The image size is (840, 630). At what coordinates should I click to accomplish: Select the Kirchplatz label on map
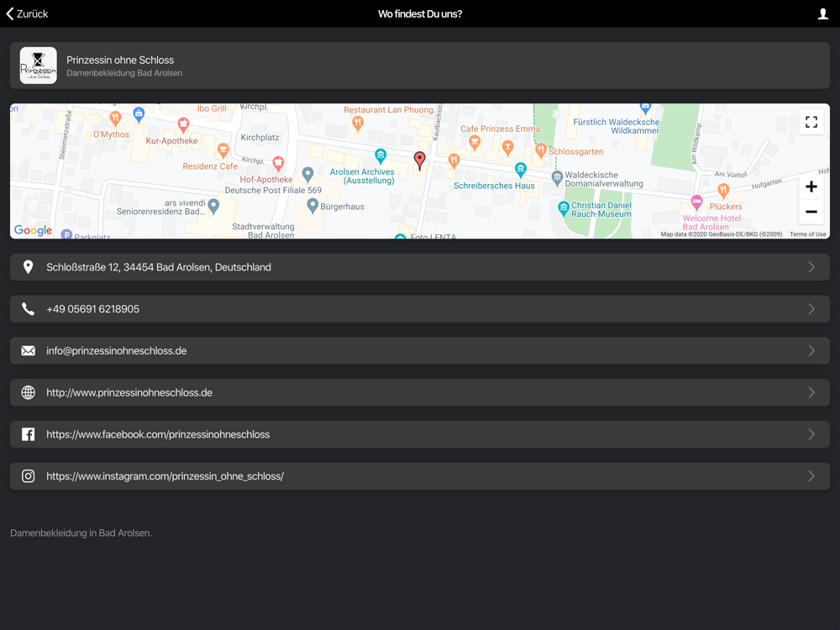(260, 138)
